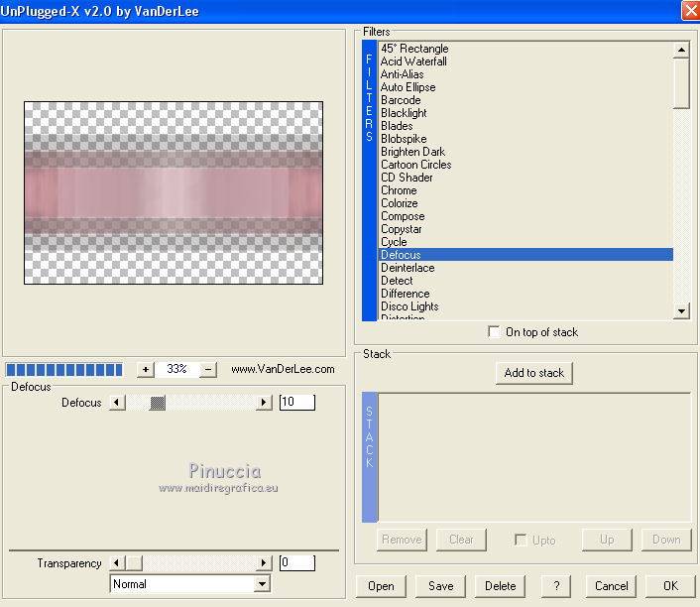Viewport: 700px width, 607px height.
Task: Click the filters list scrollbar thumb
Action: tap(682, 84)
